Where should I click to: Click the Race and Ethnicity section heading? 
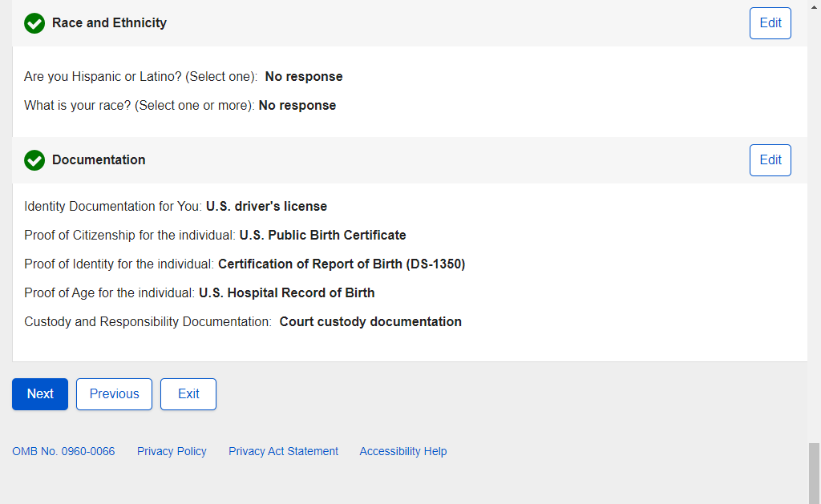pyautogui.click(x=109, y=23)
